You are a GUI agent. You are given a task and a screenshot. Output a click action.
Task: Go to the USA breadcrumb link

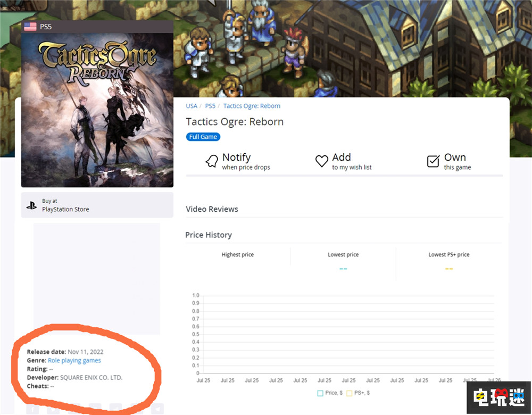click(x=192, y=106)
